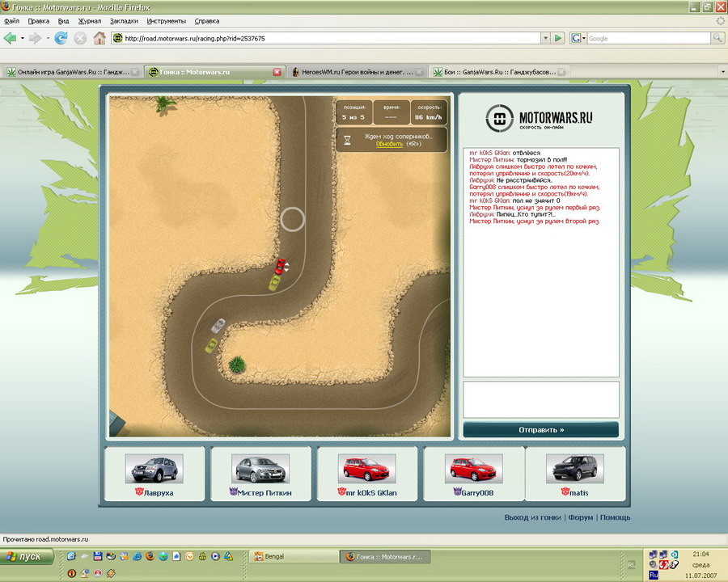The height and width of the screenshot is (582, 728).
Task: Open the Журнал menu
Action: [x=90, y=21]
